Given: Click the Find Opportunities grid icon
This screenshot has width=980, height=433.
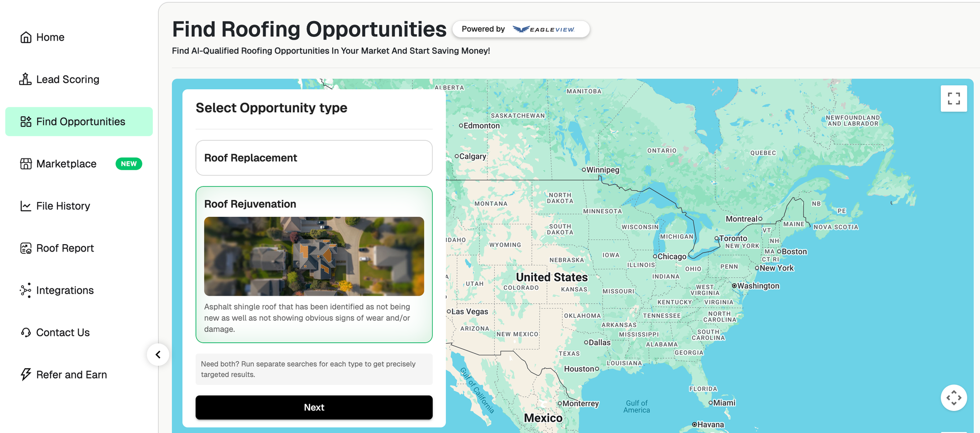Looking at the screenshot, I should [26, 122].
